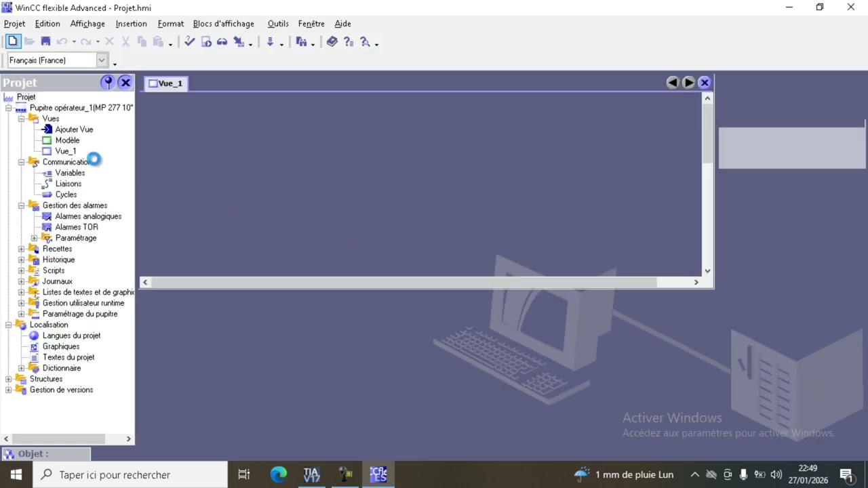Switch to the Vue_1 tab
Viewport: 868px width, 488px height.
click(x=166, y=83)
